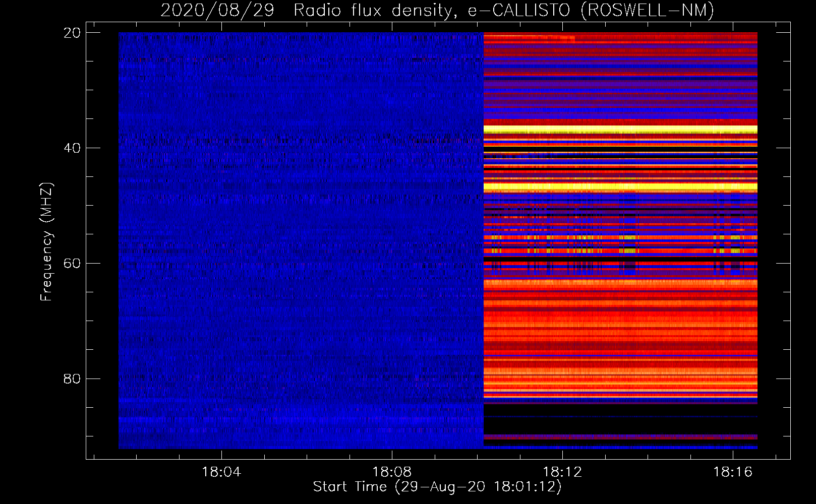This screenshot has width=816, height=504.
Task: Click the 60 frequency tick label
Action: pyautogui.click(x=72, y=263)
